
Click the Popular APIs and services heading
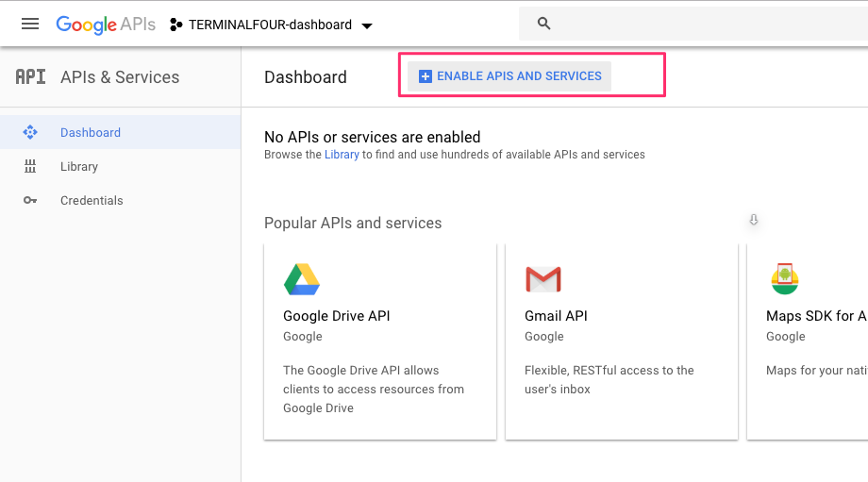(353, 223)
